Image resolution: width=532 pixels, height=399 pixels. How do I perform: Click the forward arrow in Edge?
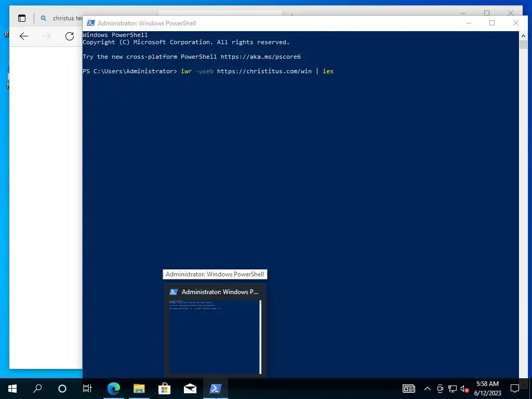(47, 36)
